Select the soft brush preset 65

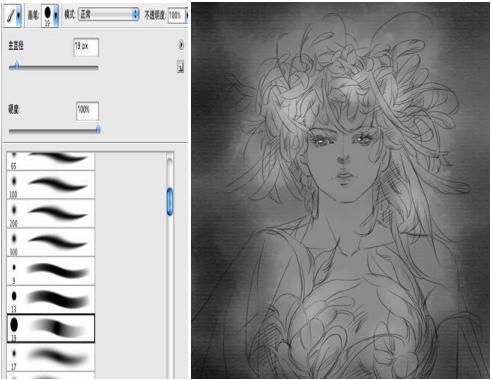51,161
